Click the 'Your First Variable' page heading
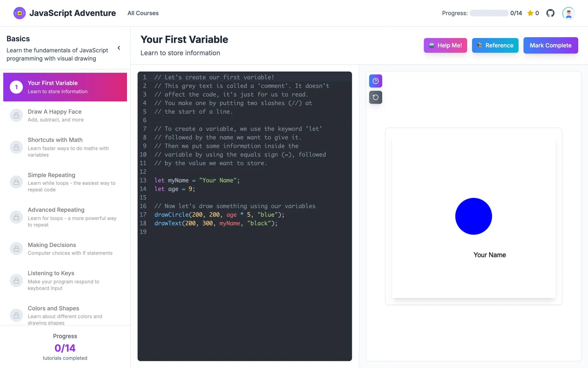Viewport: 588px width, 368px height. [x=184, y=39]
